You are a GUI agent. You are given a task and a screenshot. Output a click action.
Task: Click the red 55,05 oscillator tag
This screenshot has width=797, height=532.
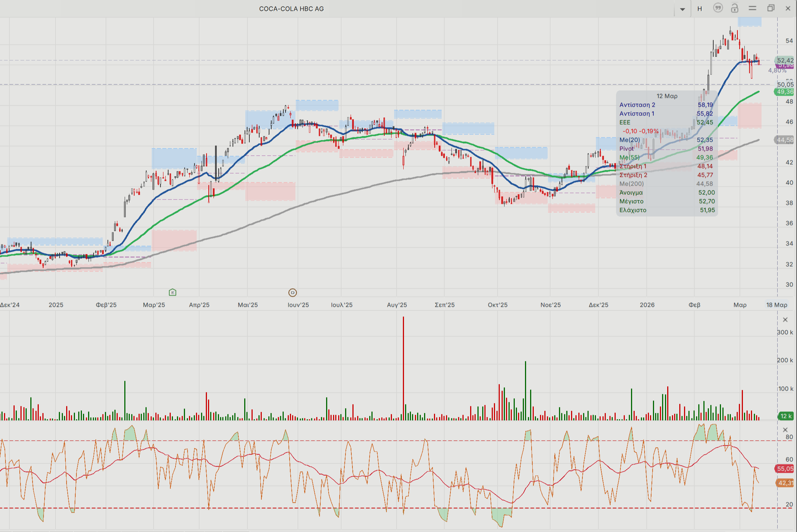[785, 468]
